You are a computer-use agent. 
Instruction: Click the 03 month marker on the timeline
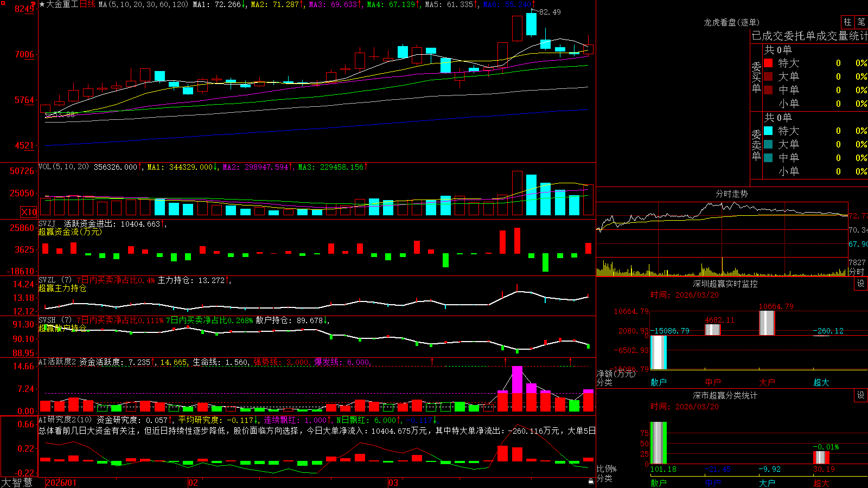click(393, 483)
